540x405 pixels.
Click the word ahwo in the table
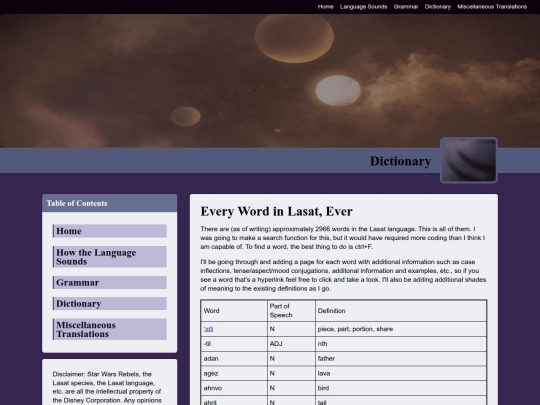[212, 388]
